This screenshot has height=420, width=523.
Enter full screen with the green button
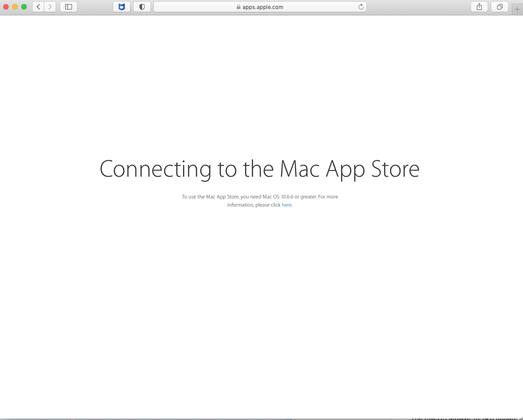(x=24, y=7)
